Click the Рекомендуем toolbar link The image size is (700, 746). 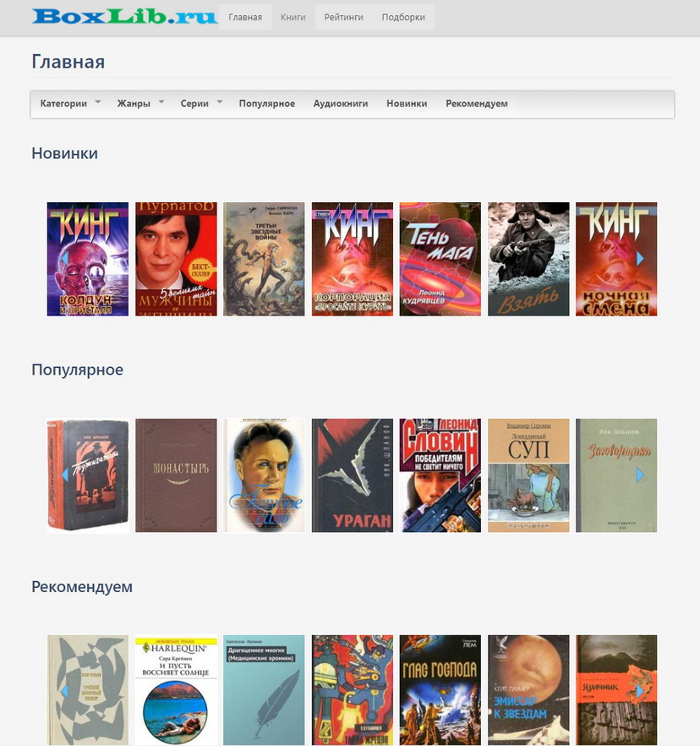[x=477, y=103]
